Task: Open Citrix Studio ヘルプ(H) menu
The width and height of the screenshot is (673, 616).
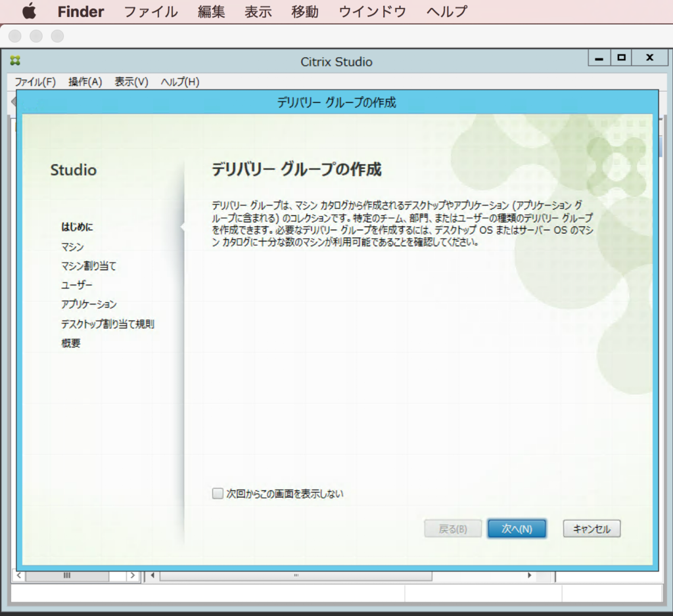Action: click(180, 81)
